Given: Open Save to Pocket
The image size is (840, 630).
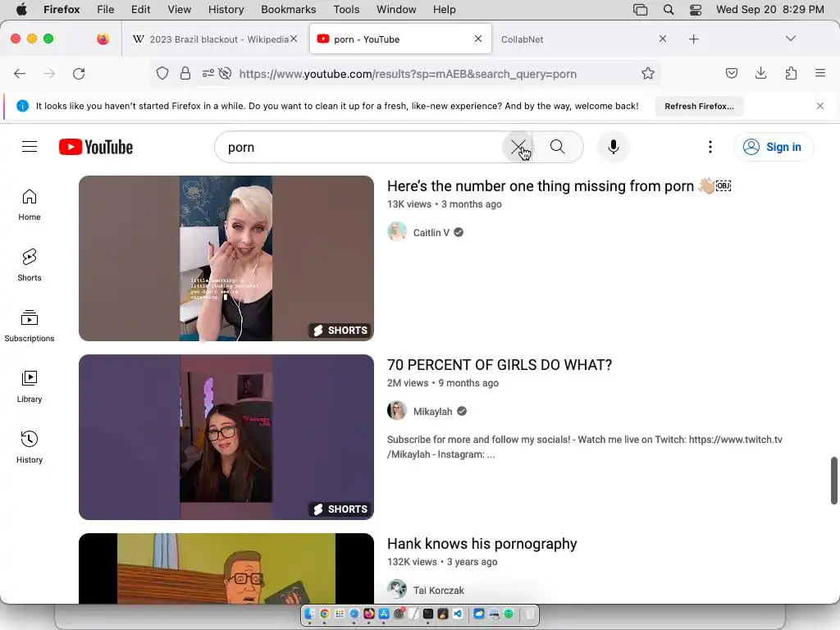Looking at the screenshot, I should click(732, 73).
